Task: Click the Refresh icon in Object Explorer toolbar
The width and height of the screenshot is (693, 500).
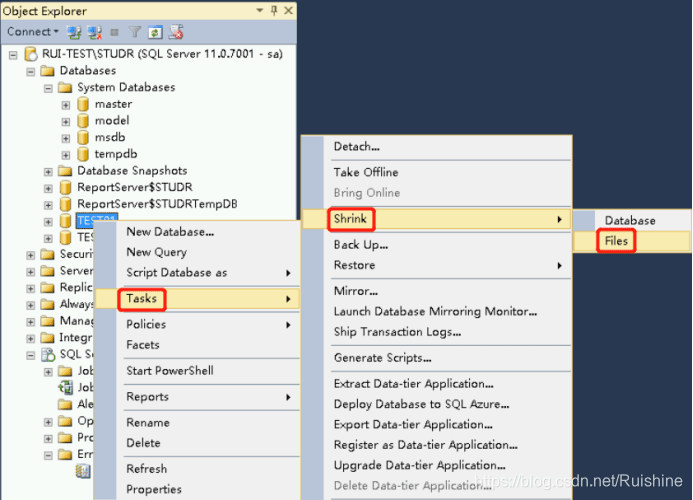Action: coord(155,32)
